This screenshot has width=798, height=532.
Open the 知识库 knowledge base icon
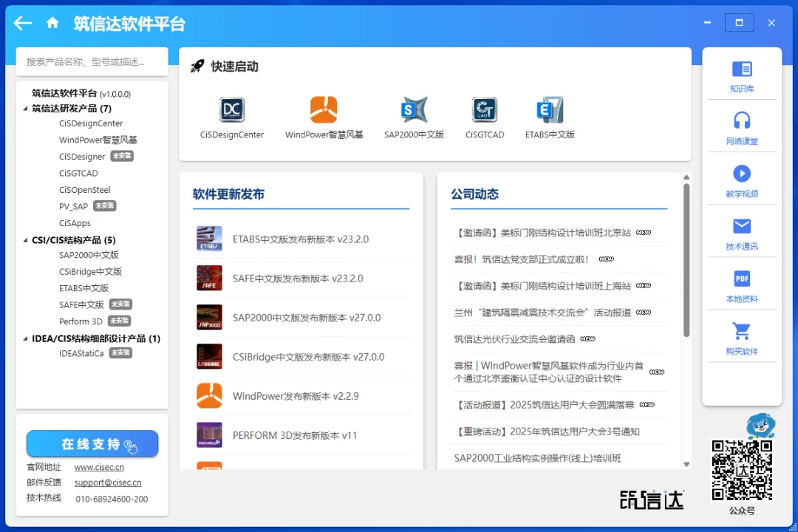742,69
